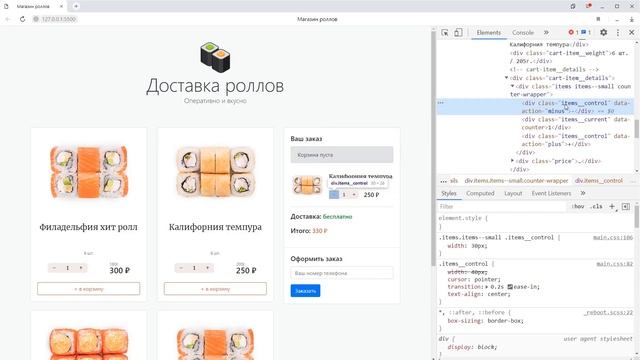This screenshot has width=640, height=360.
Task: Grab the Elements tree vertical scrollbar
Action: 636,129
